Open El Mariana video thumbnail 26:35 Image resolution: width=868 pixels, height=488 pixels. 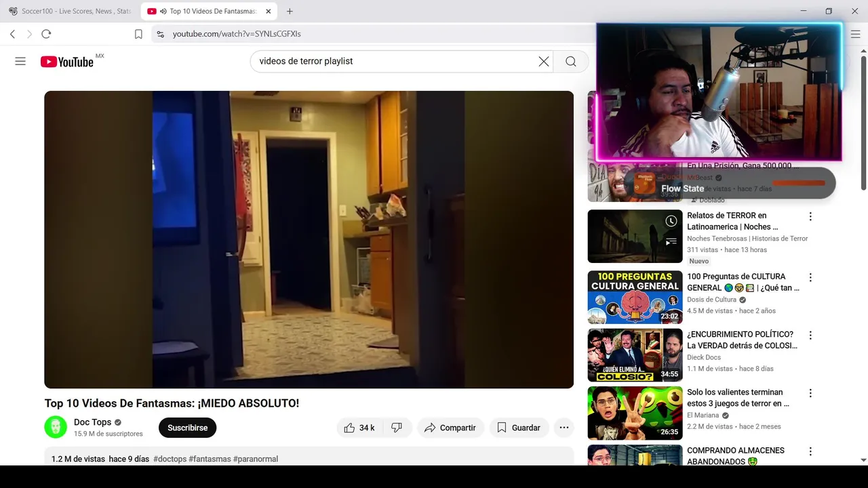[635, 413]
